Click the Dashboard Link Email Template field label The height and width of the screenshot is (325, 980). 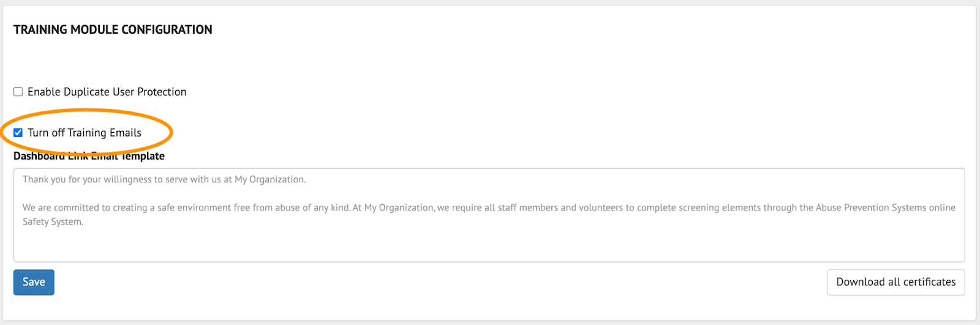tap(89, 156)
